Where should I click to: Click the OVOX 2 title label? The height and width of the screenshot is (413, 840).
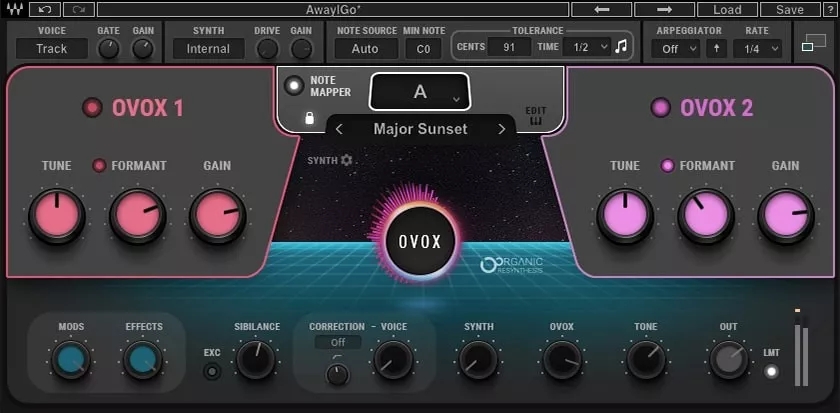[716, 108]
